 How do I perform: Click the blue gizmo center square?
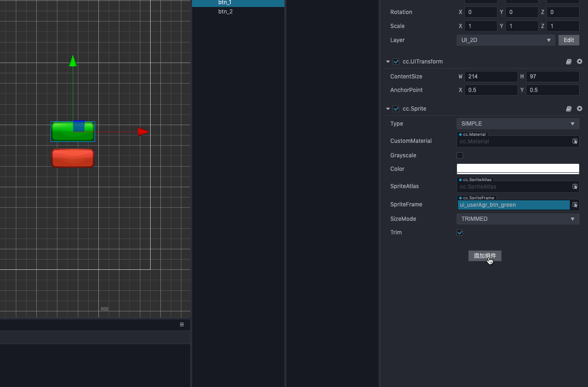(x=79, y=126)
